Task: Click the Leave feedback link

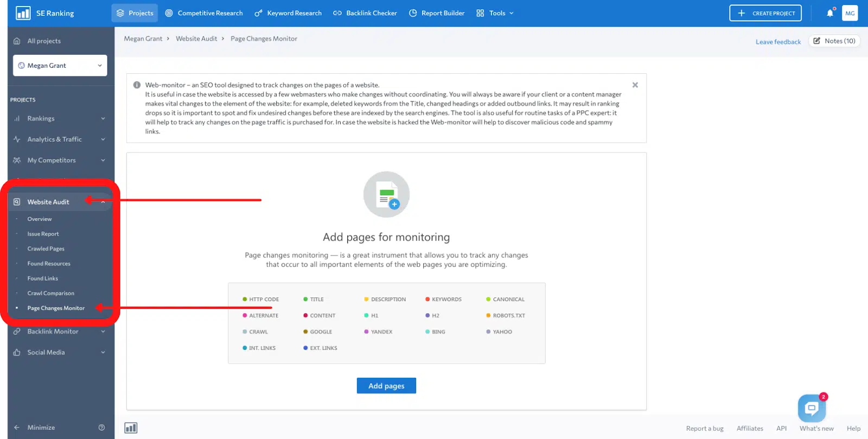Action: (x=778, y=42)
